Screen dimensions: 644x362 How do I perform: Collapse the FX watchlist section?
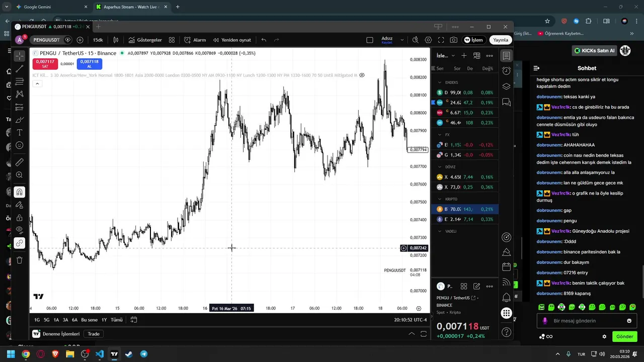coord(440,135)
